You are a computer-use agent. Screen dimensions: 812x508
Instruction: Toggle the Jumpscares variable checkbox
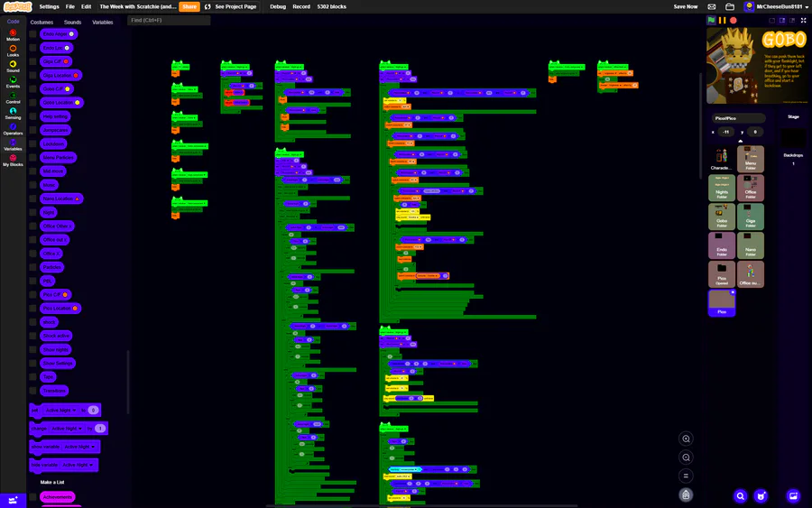point(32,130)
